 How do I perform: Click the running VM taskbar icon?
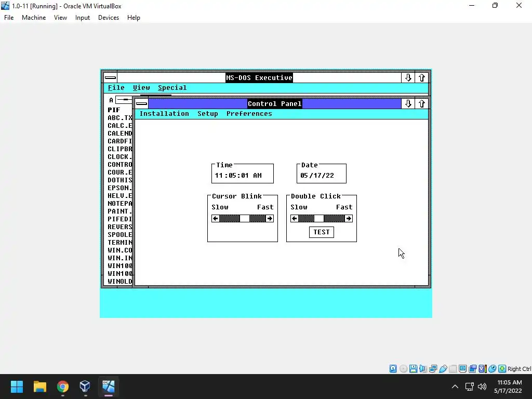(108, 387)
